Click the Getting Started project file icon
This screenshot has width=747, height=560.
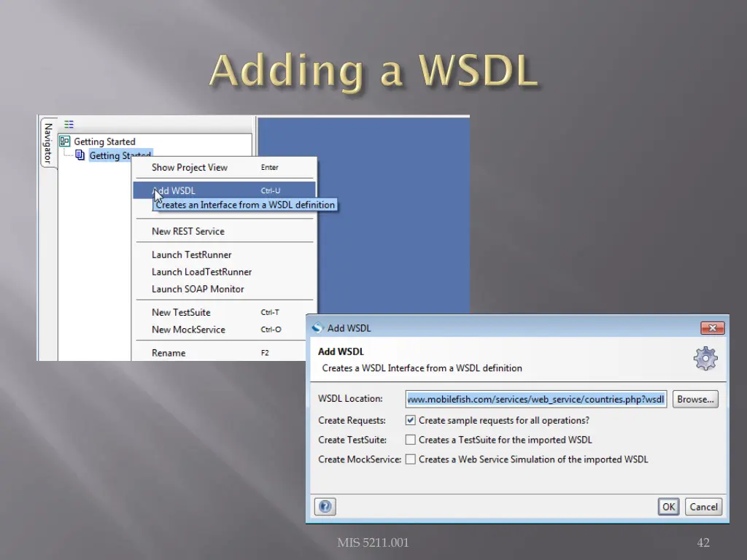(x=80, y=155)
